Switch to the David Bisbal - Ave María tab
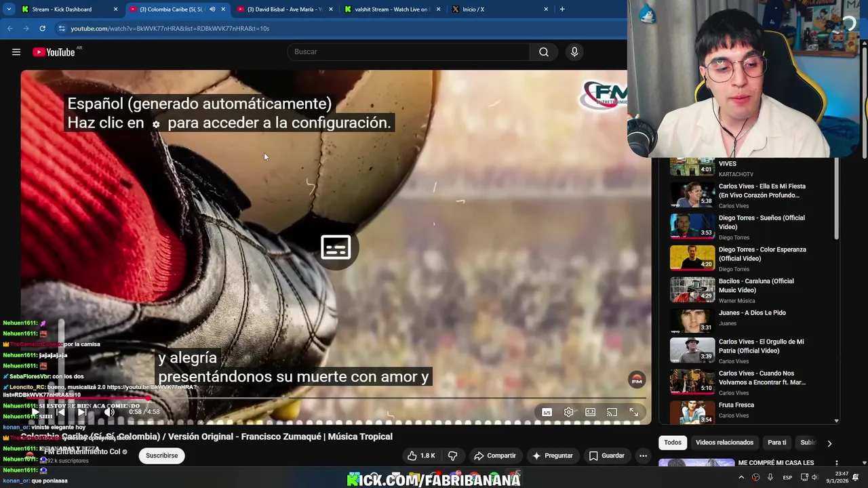Screen dimensions: 868x488 coord(283,9)
